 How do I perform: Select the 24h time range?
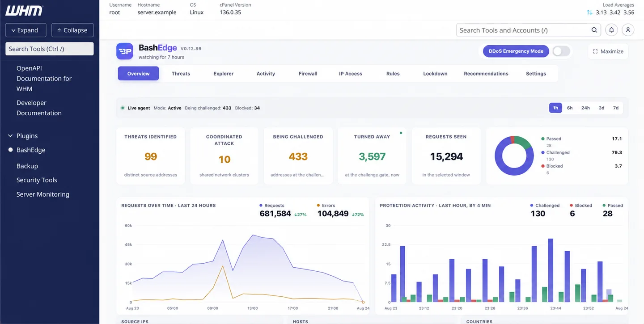click(585, 108)
